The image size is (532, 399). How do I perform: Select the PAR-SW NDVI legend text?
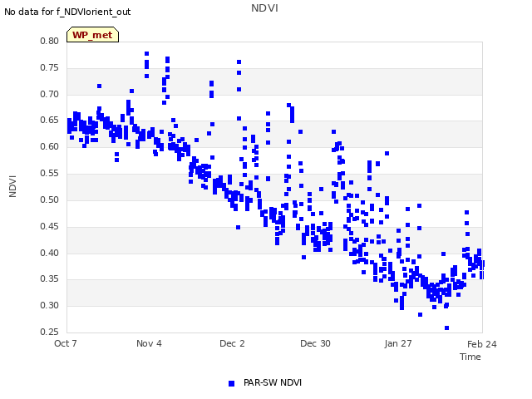pyautogui.click(x=273, y=382)
